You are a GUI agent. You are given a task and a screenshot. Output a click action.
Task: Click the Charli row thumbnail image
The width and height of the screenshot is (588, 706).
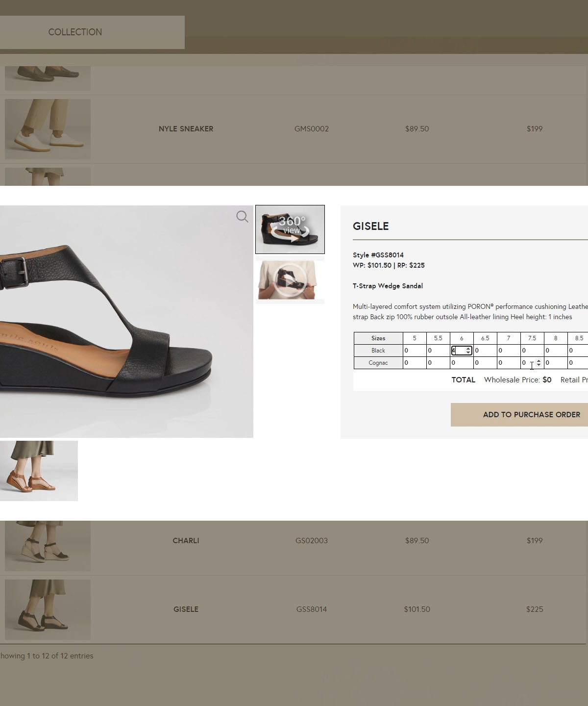tap(48, 545)
